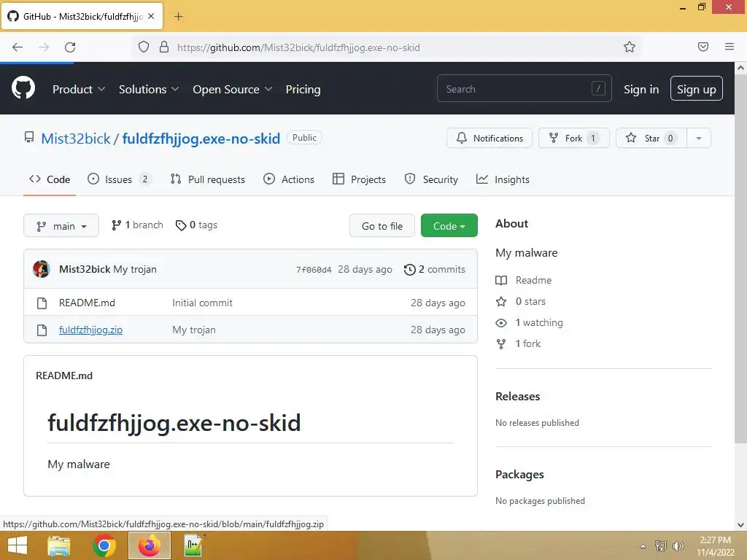View the 1 watching link
This screenshot has height=560, width=747.
(530, 322)
